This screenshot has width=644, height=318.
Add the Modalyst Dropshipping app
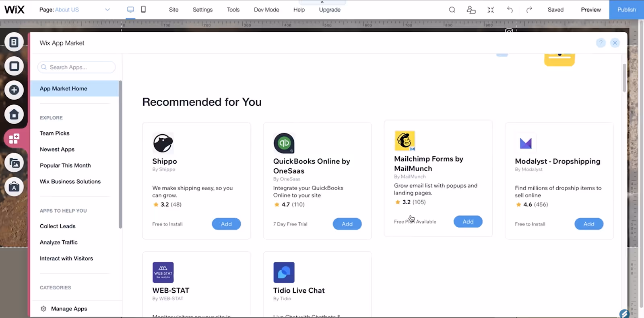point(589,224)
